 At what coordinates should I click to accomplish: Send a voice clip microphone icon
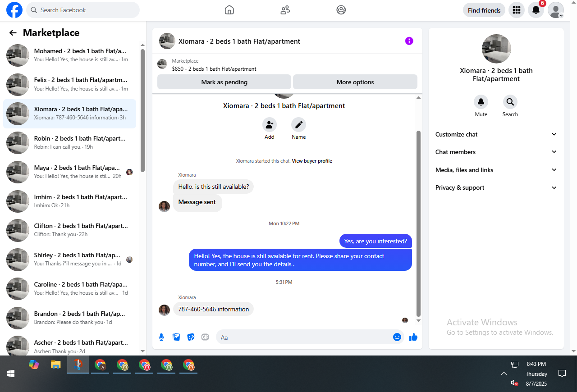[161, 337]
